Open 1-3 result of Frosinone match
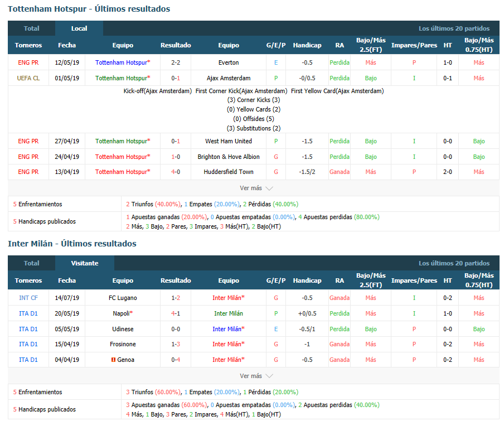 pyautogui.click(x=176, y=344)
